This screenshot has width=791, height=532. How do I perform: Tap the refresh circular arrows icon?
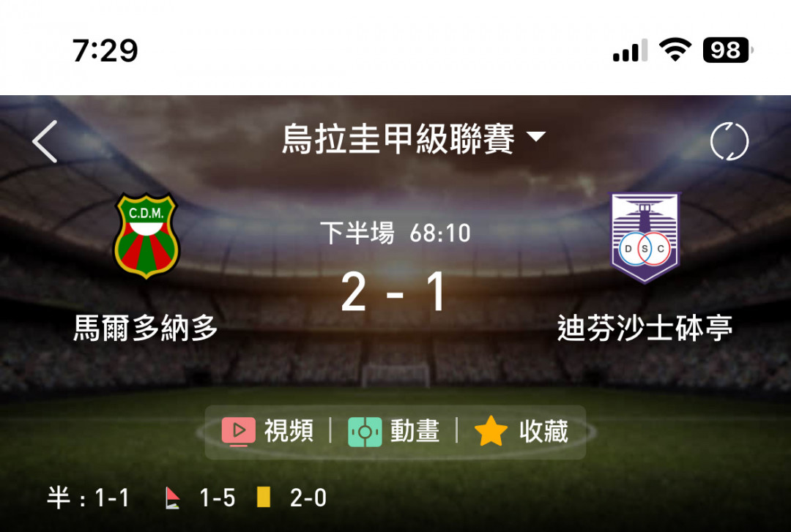tap(729, 141)
